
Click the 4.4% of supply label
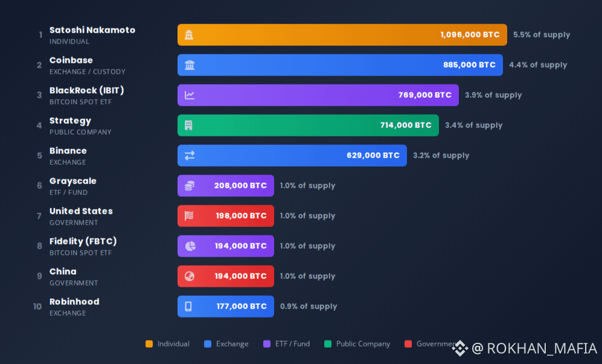pyautogui.click(x=538, y=65)
